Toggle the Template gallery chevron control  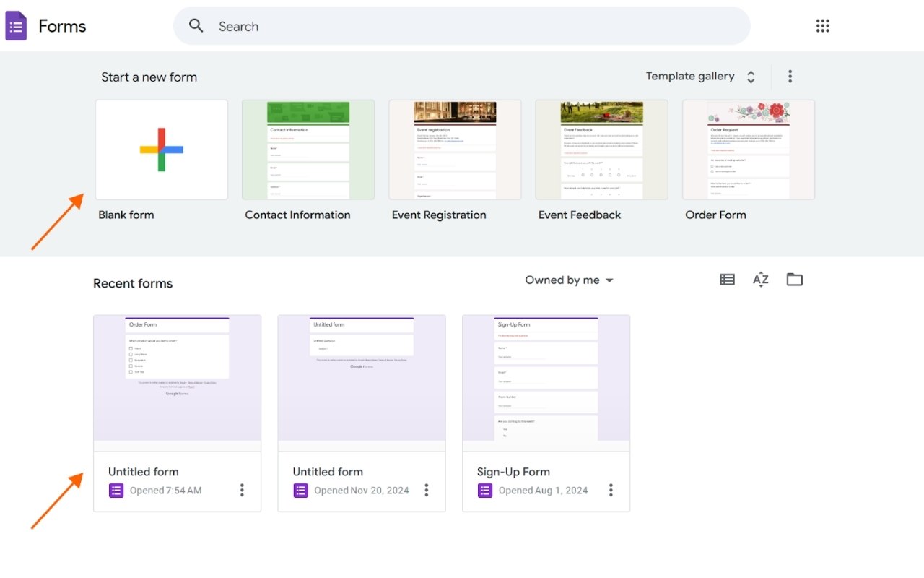pyautogui.click(x=751, y=76)
